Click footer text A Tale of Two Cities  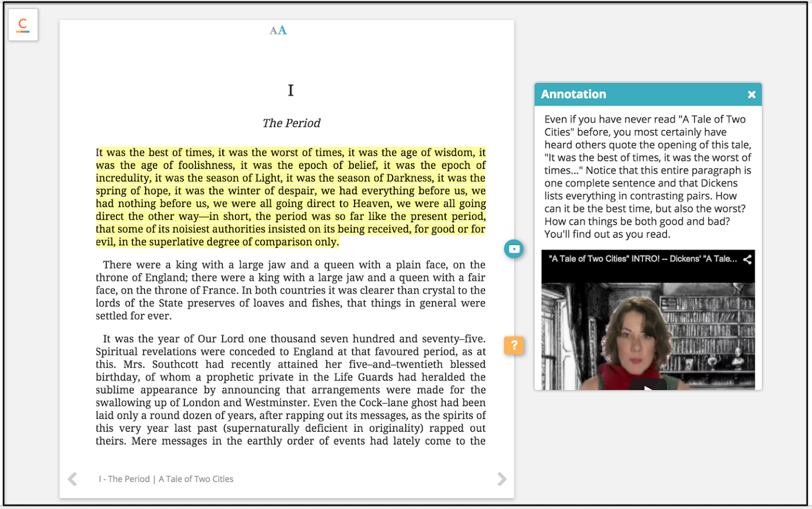pyautogui.click(x=196, y=479)
